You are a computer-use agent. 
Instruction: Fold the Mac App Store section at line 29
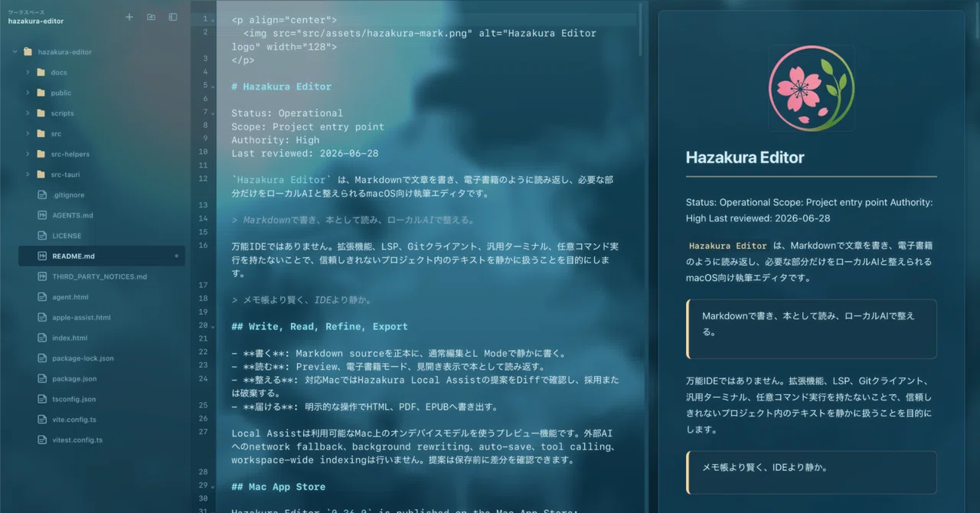[x=213, y=485]
